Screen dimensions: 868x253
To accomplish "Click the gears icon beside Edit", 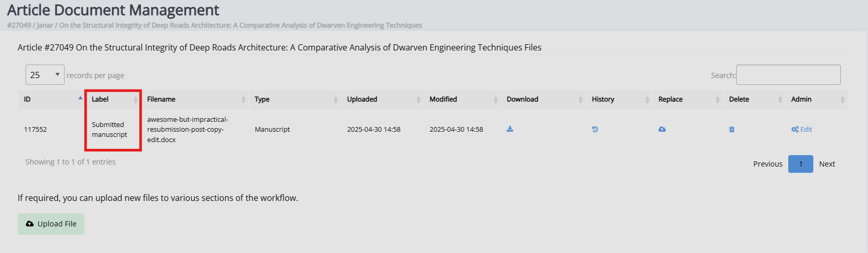I will (x=795, y=129).
